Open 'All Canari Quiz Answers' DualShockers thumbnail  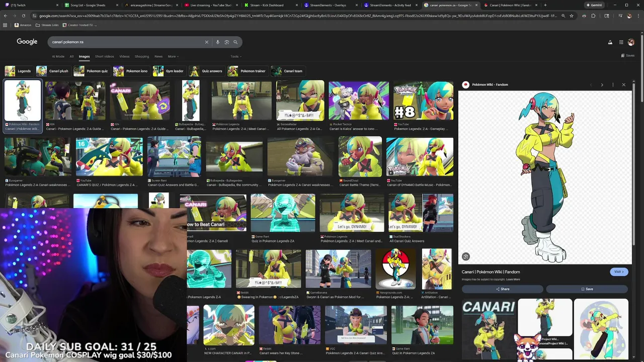coord(421,213)
